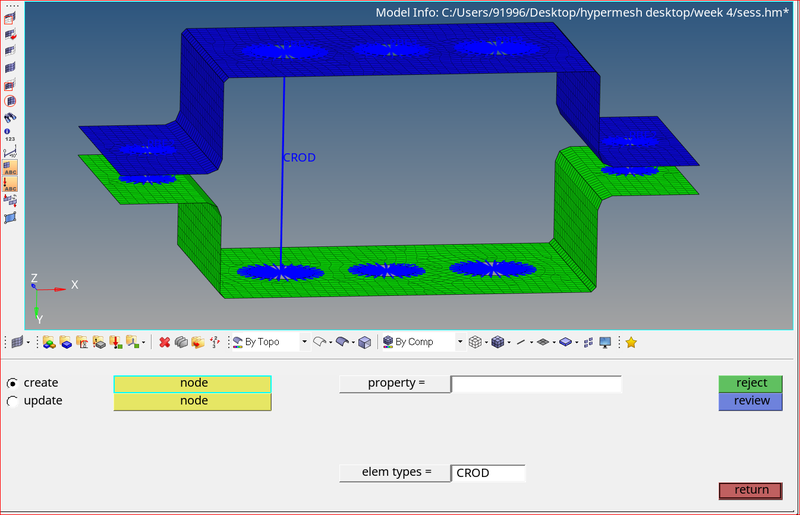The height and width of the screenshot is (515, 800).
Task: Click the renumber 1-2-3 icon
Action: click(215, 342)
